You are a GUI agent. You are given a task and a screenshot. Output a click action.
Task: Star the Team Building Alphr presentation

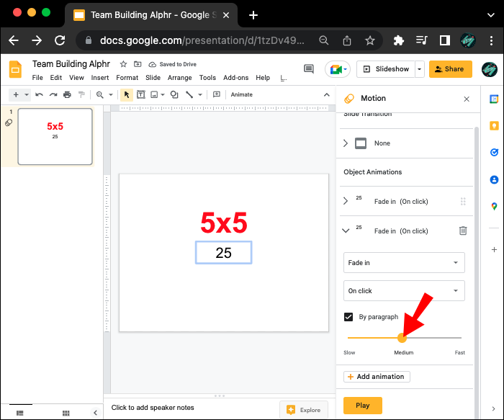tap(123, 64)
